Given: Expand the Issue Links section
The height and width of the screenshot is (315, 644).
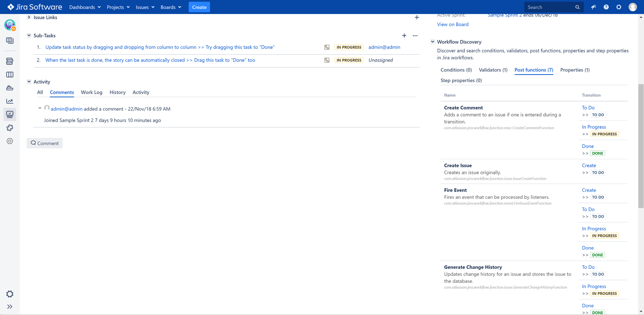Looking at the screenshot, I should click(29, 17).
